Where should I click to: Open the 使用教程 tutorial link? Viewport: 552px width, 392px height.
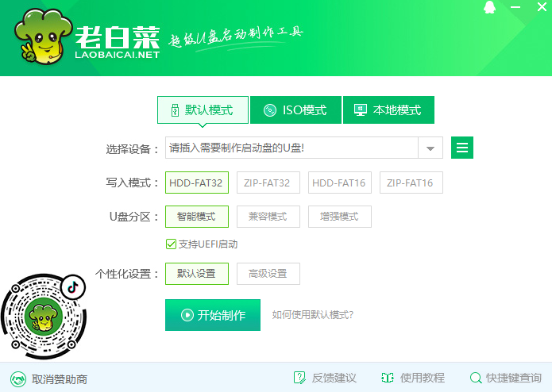tap(422, 378)
